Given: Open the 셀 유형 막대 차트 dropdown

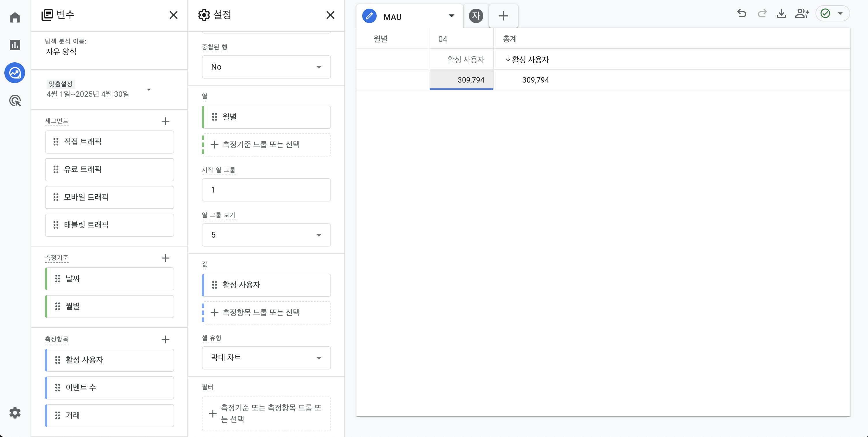Looking at the screenshot, I should (x=266, y=358).
